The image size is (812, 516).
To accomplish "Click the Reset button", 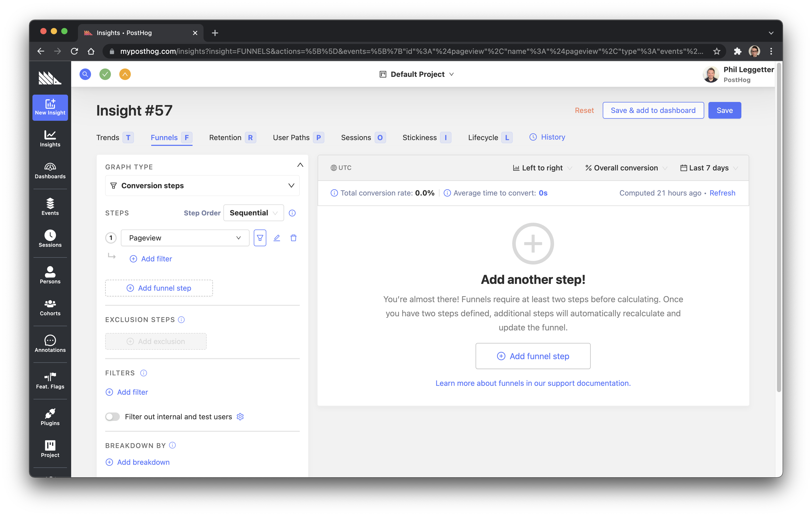I will [x=584, y=110].
